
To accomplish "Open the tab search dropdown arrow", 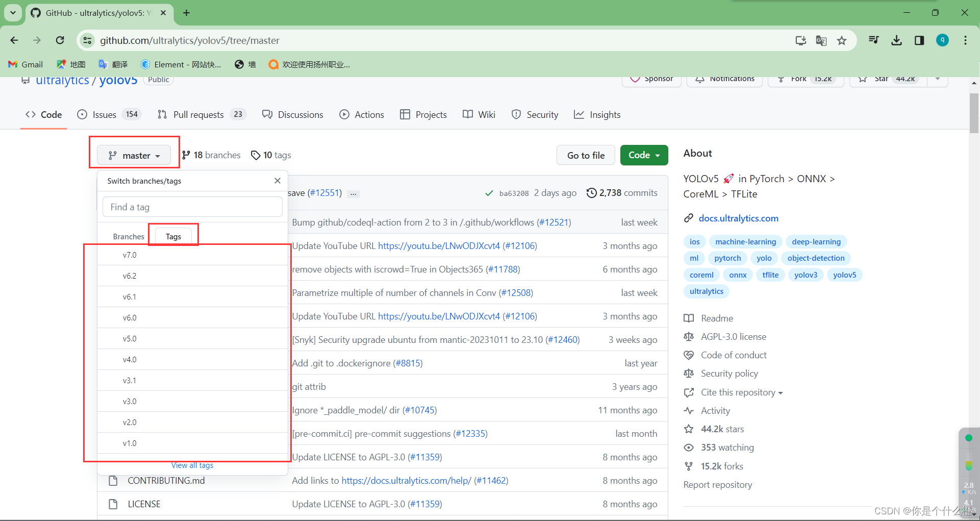I will tap(13, 13).
